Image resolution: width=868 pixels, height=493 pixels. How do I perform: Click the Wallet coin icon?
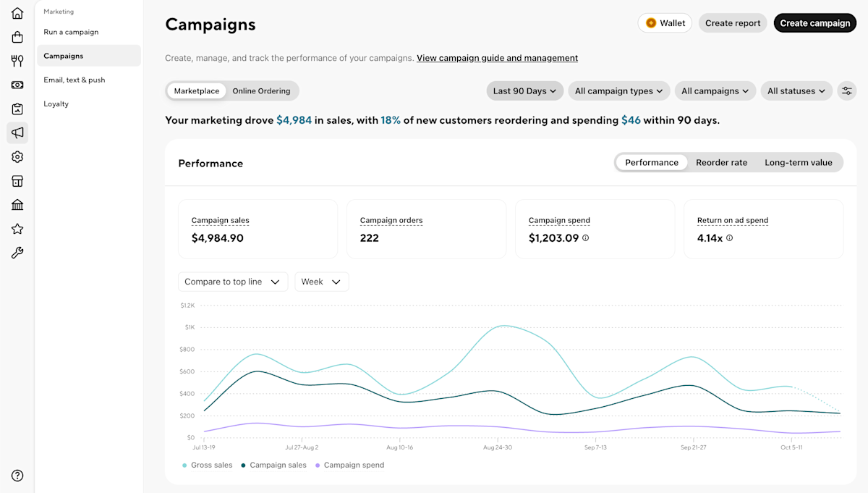[x=651, y=23]
